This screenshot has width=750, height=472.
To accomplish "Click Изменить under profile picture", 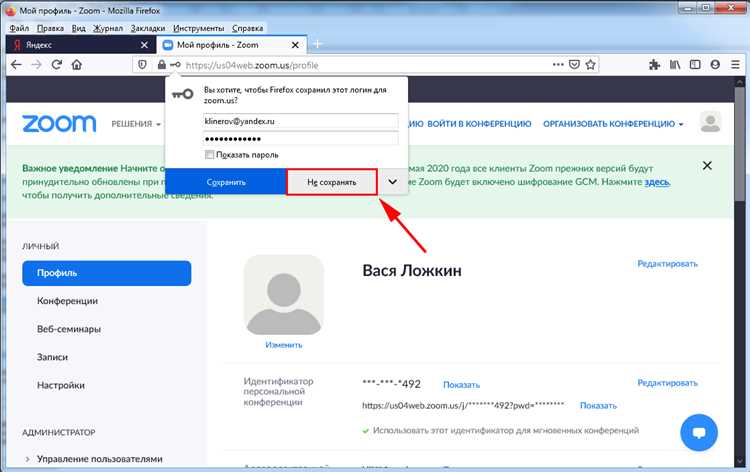I will coord(284,345).
